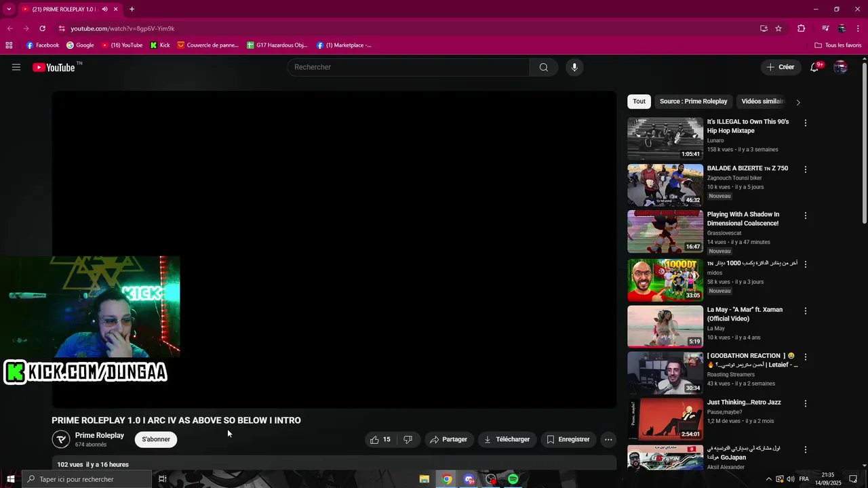Open File Explorer from the taskbar

pos(425,479)
